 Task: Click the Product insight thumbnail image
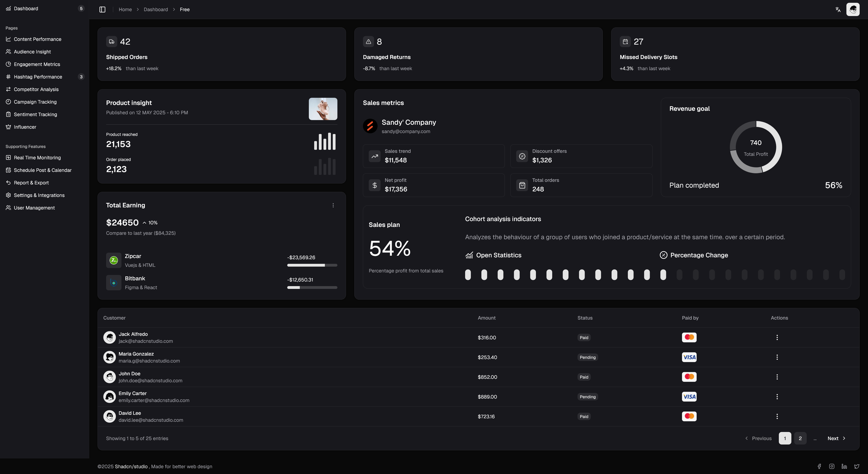tap(323, 108)
